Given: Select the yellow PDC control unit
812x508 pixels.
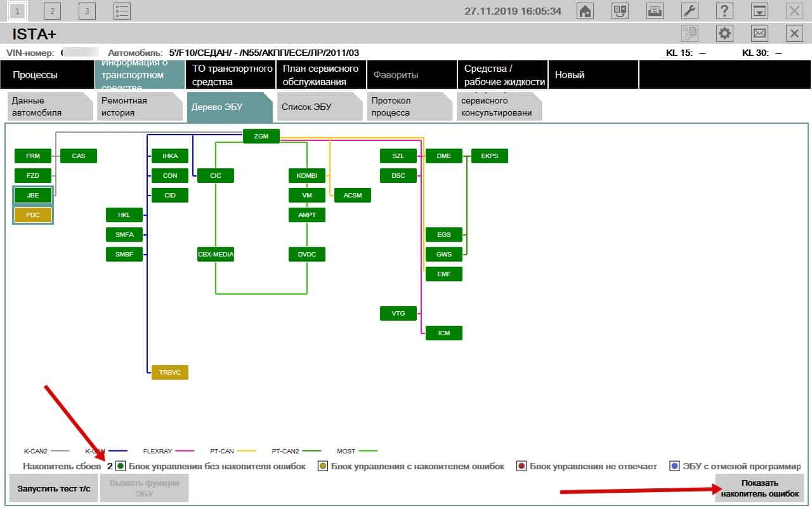Looking at the screenshot, I should [x=33, y=215].
